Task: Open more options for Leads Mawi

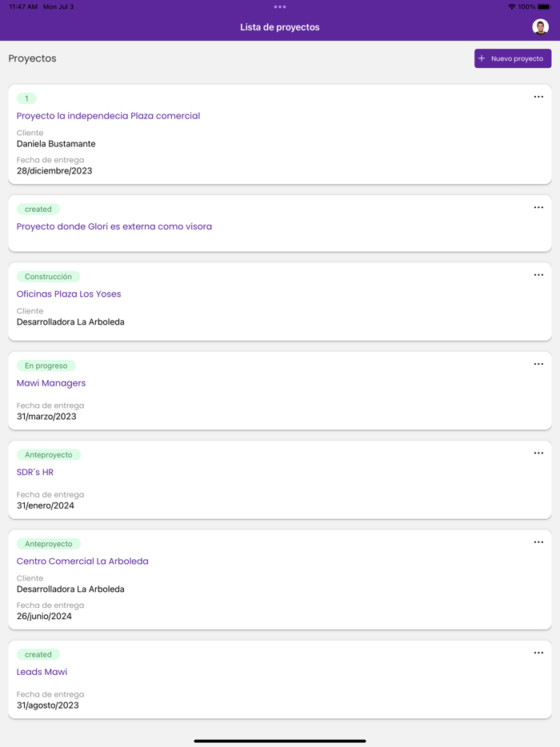Action: point(538,653)
